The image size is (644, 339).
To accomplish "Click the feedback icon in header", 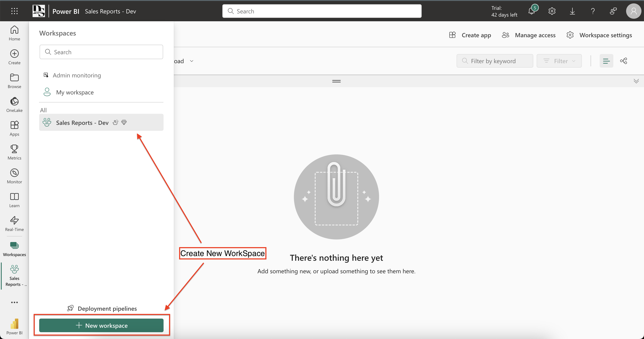I will 613,11.
